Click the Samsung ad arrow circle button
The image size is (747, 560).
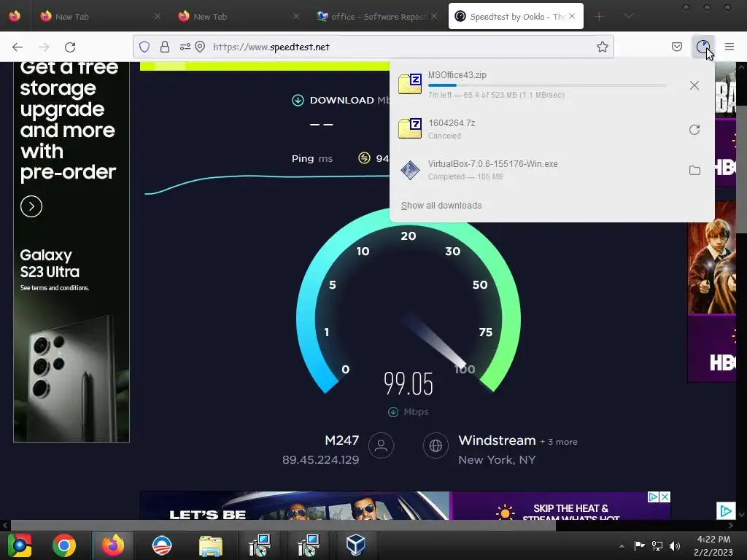(31, 206)
